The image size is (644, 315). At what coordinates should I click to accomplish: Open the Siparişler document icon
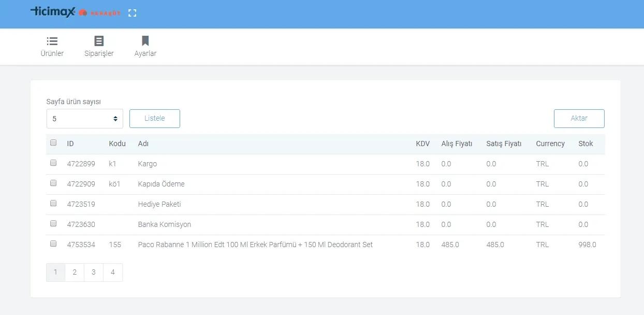[x=99, y=41]
